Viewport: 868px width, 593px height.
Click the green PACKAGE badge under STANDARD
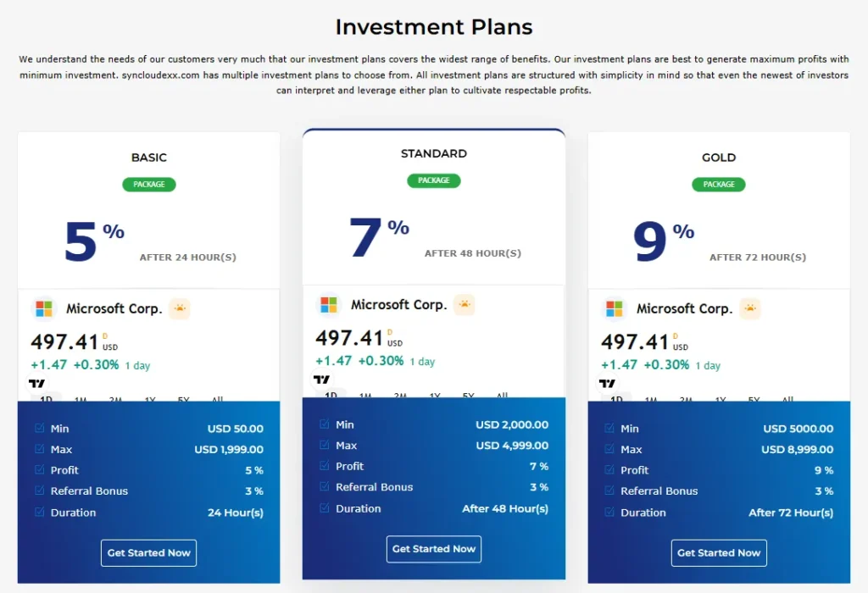[x=434, y=180]
